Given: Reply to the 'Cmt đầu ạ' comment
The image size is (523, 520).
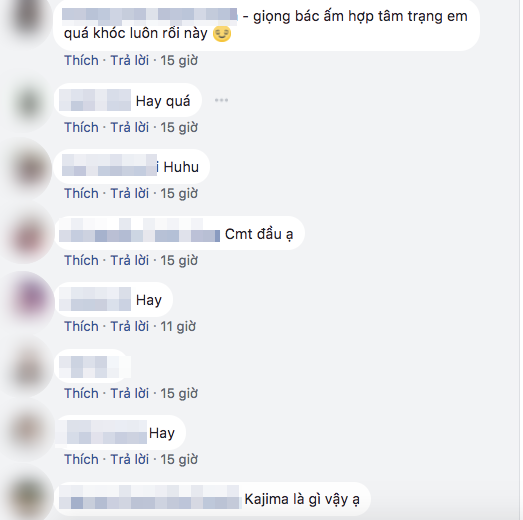Looking at the screenshot, I should [129, 261].
